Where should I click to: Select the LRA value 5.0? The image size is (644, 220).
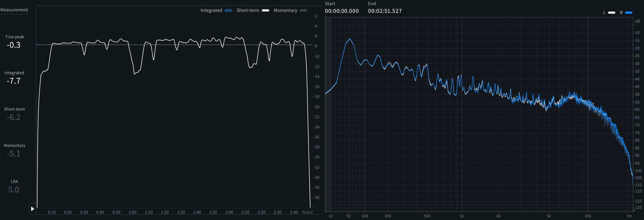[13, 190]
